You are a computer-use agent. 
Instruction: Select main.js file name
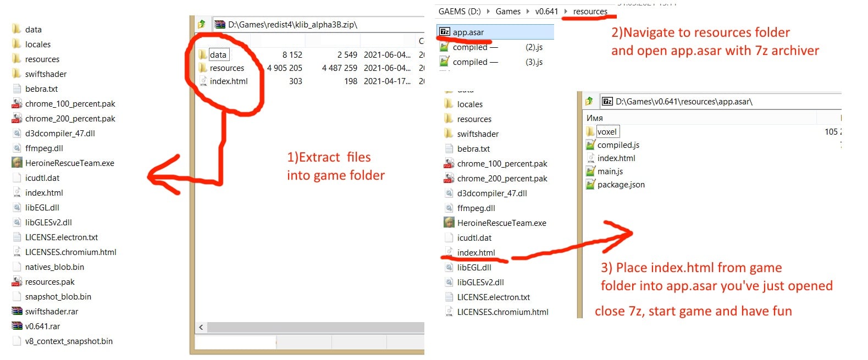click(x=610, y=171)
